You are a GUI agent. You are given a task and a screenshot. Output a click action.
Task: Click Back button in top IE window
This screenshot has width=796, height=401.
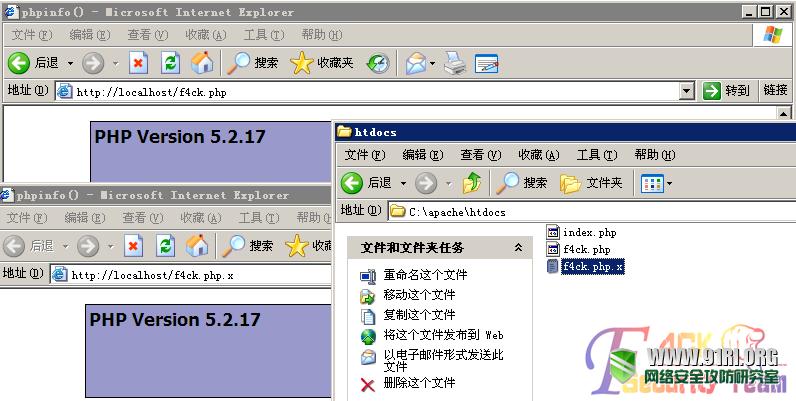coord(34,63)
